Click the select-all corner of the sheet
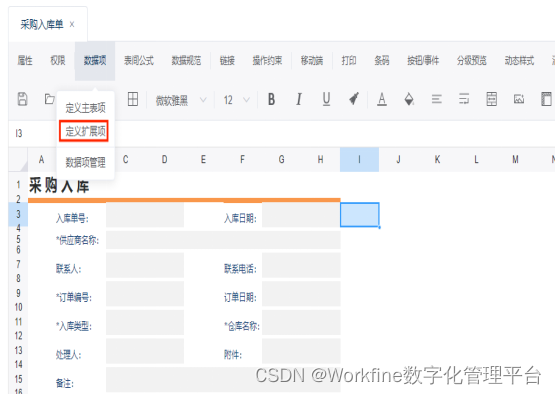This screenshot has width=556, height=394. [x=18, y=160]
